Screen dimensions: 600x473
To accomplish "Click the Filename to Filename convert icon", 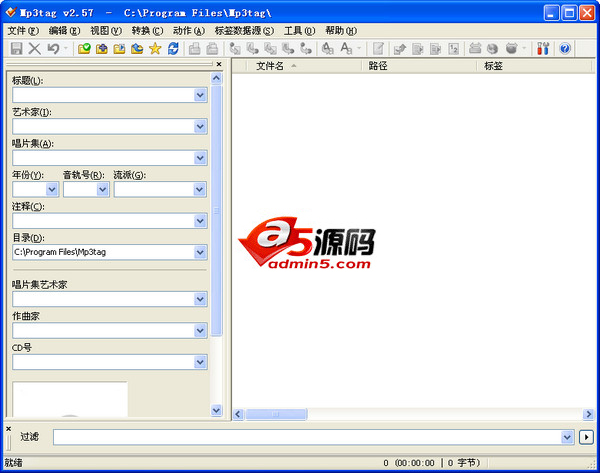I will (271, 49).
